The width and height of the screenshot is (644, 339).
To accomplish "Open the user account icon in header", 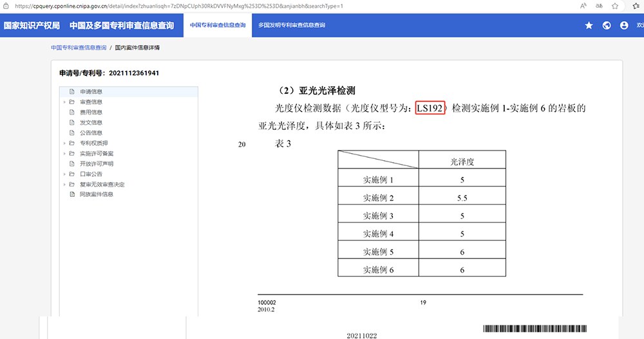I will [x=624, y=26].
